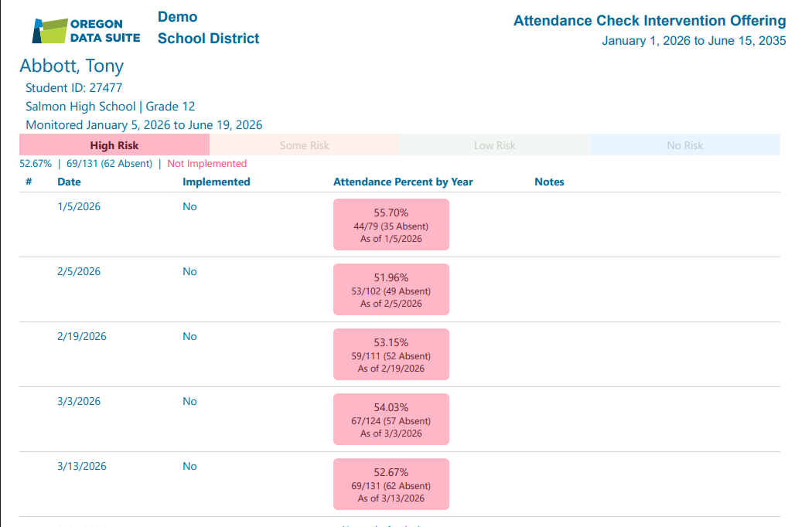Click the 51.96% attendance card
Viewport: 812px width, 527px height.
(x=391, y=290)
